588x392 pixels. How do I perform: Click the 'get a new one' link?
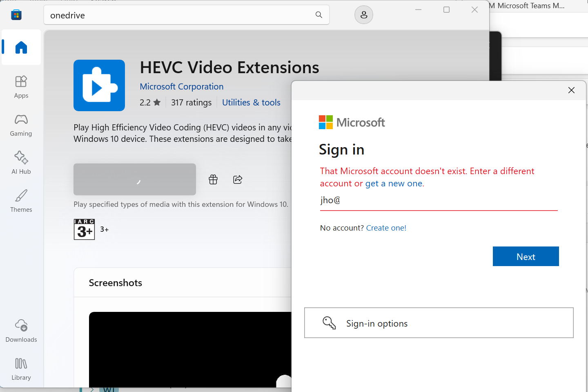click(x=394, y=184)
